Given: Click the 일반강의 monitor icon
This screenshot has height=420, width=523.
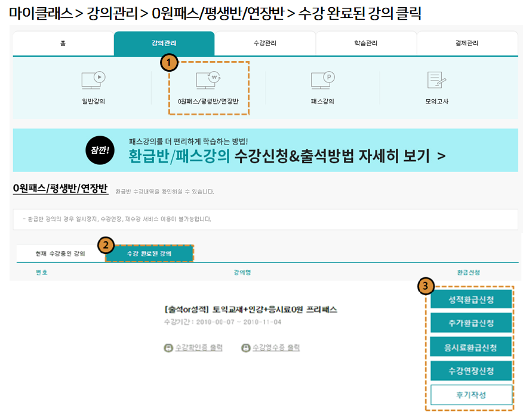Looking at the screenshot, I should pyautogui.click(x=93, y=81).
